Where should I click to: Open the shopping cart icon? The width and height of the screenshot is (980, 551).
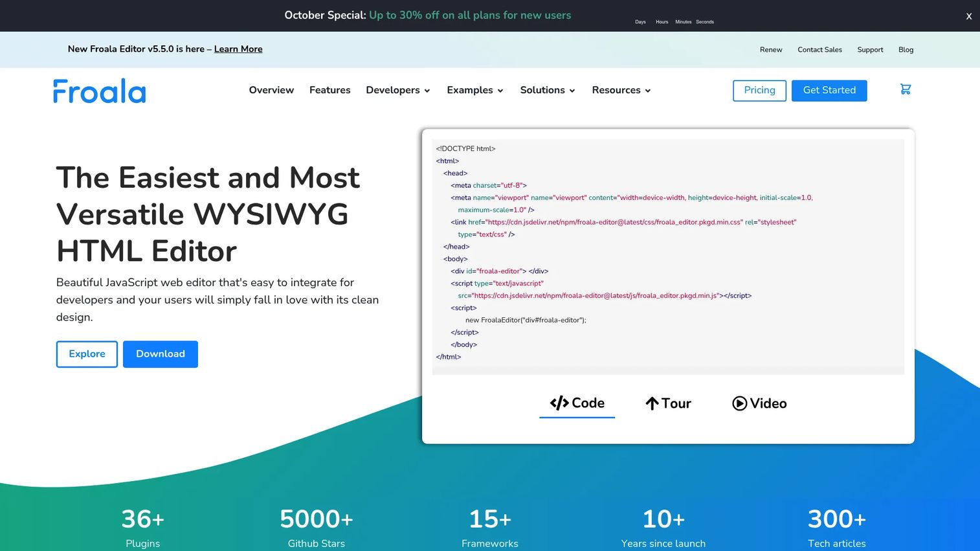[906, 89]
